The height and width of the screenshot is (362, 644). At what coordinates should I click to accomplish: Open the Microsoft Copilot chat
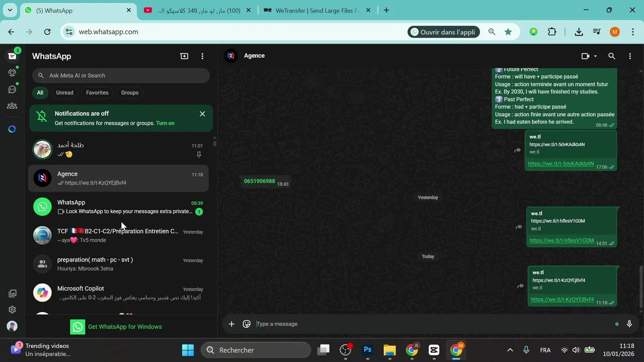click(x=118, y=293)
